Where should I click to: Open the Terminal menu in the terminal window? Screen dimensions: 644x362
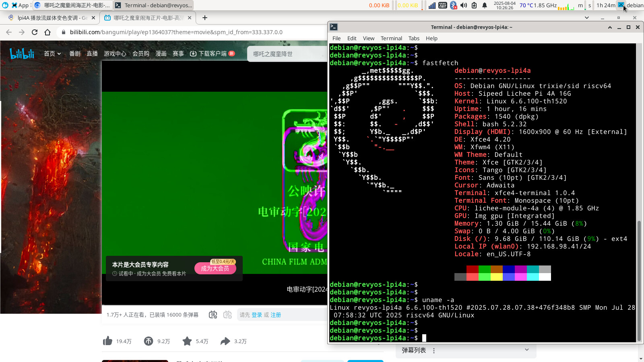point(391,38)
